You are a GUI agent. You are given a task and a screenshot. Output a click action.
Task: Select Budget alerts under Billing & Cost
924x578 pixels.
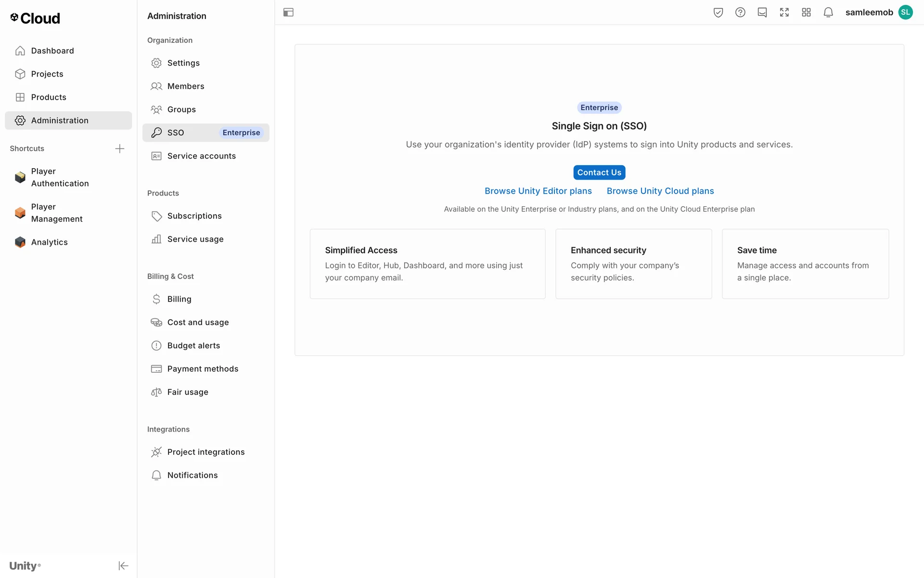pos(193,345)
